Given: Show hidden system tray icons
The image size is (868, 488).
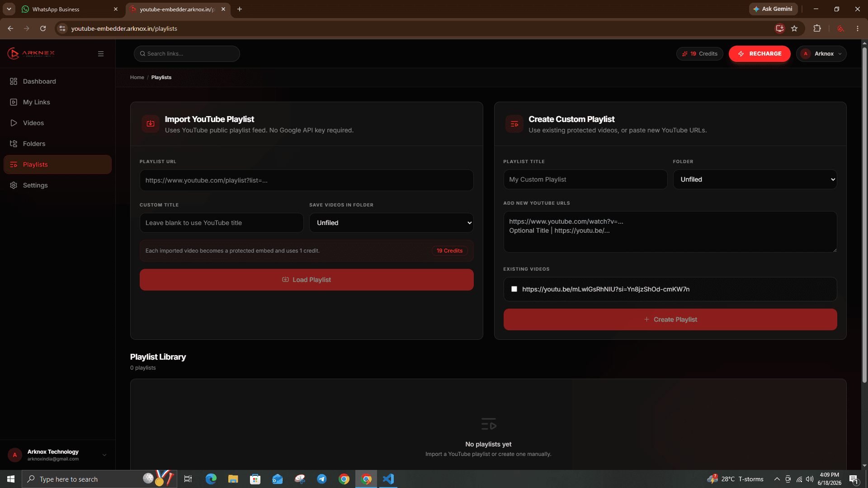Looking at the screenshot, I should [777, 479].
